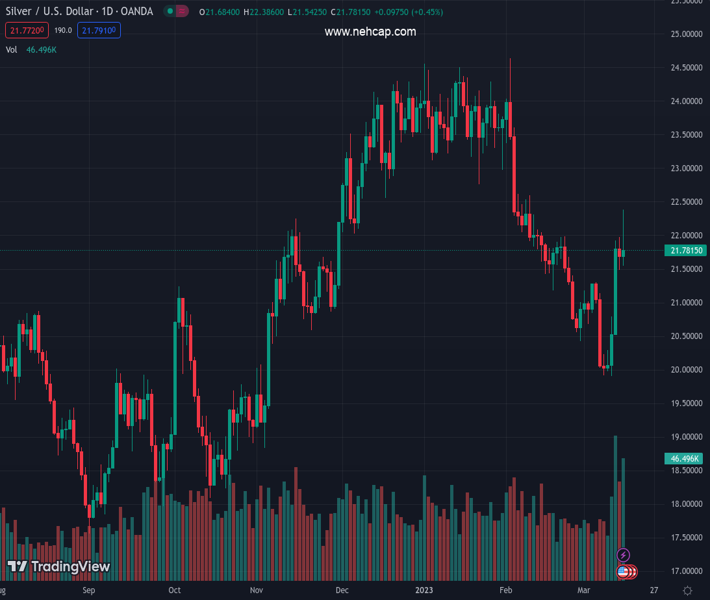Click the red data mode indicator icon
This screenshot has width=710, height=600.
click(182, 12)
